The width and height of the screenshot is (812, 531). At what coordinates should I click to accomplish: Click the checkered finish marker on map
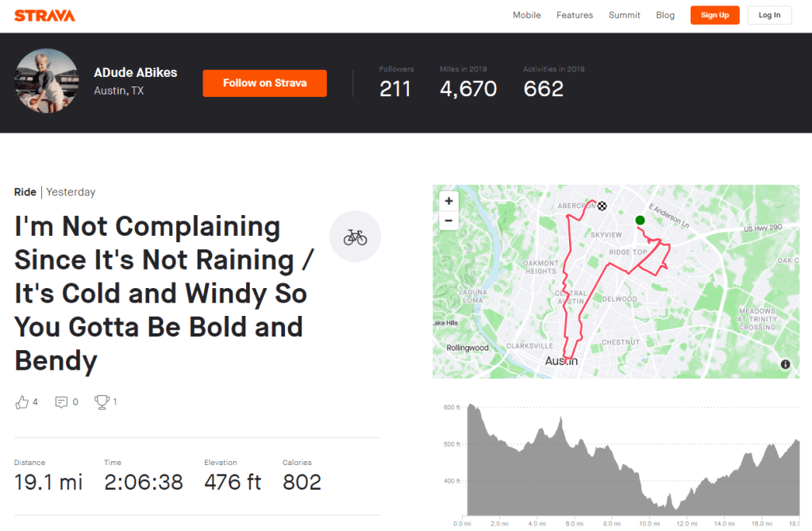coord(602,206)
